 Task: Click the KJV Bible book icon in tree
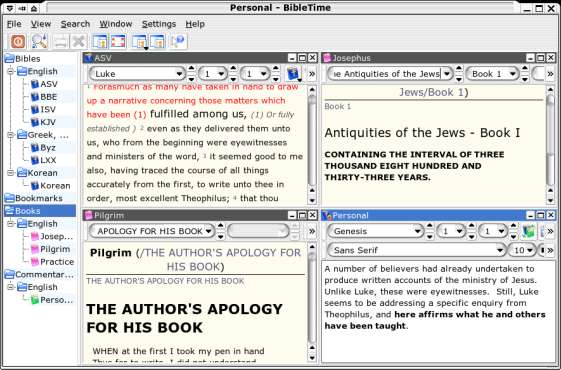(35, 122)
